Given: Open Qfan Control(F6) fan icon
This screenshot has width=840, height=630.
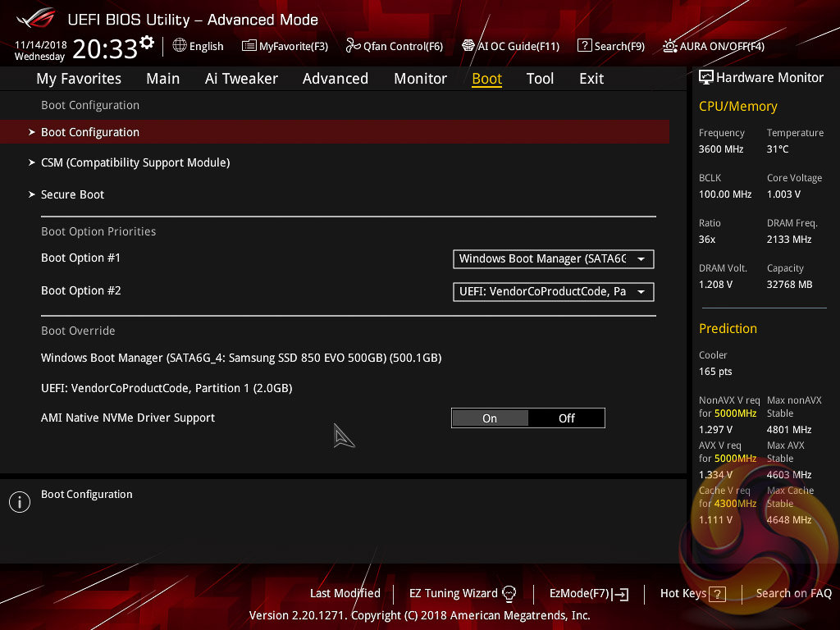Looking at the screenshot, I should point(353,46).
